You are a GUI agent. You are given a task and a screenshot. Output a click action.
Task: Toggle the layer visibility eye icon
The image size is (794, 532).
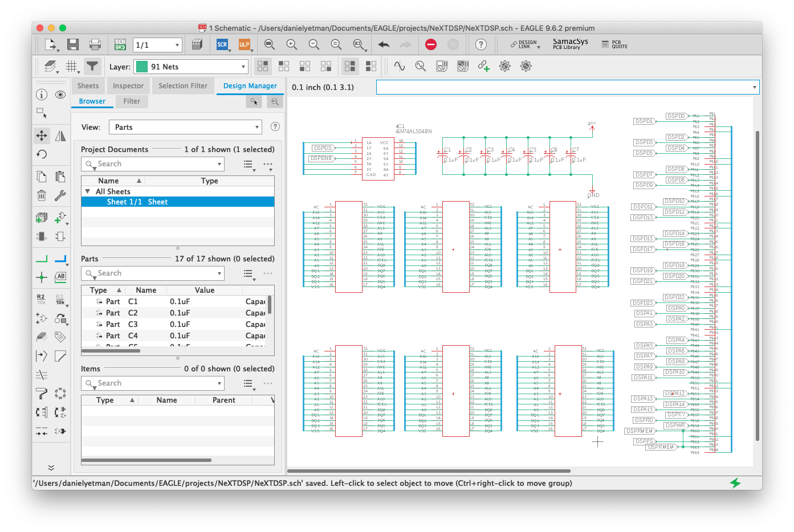pyautogui.click(x=60, y=95)
